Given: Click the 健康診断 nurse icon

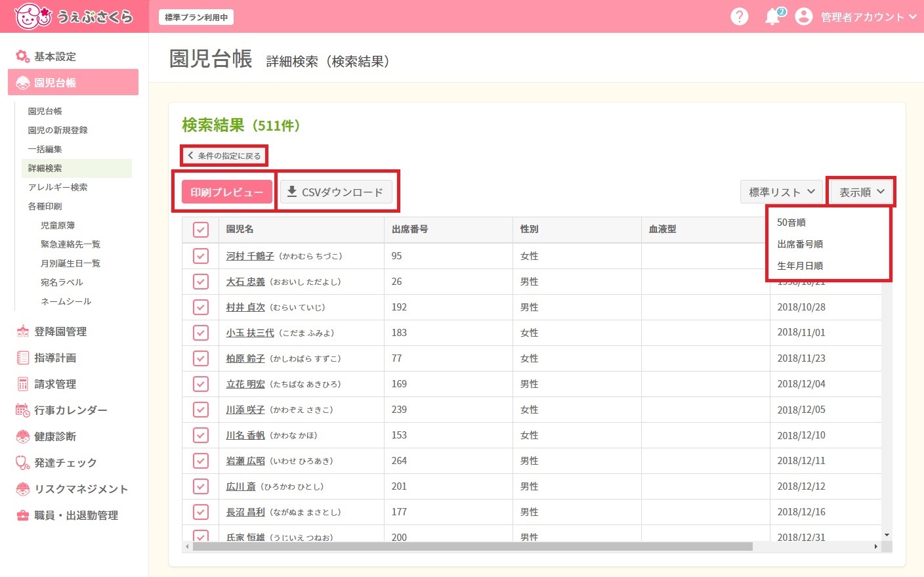Looking at the screenshot, I should pyautogui.click(x=23, y=437).
